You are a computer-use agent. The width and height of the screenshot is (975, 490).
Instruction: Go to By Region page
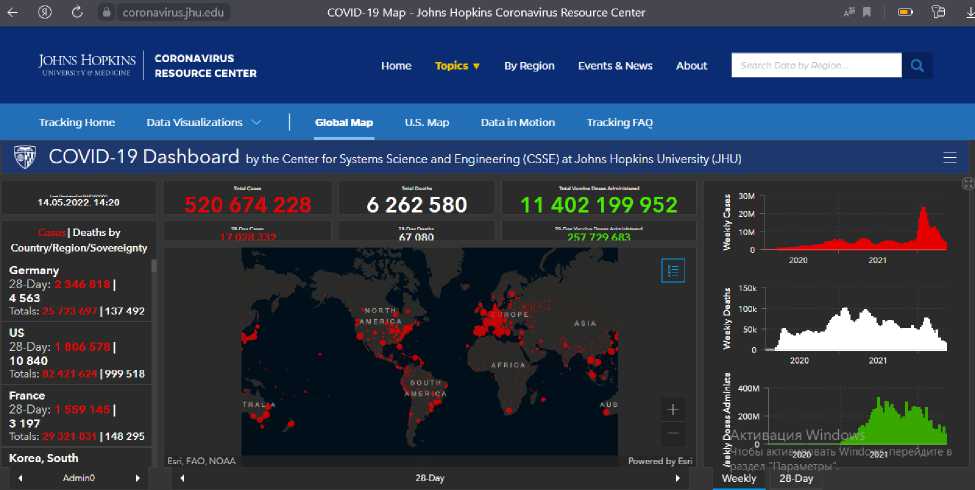point(529,66)
